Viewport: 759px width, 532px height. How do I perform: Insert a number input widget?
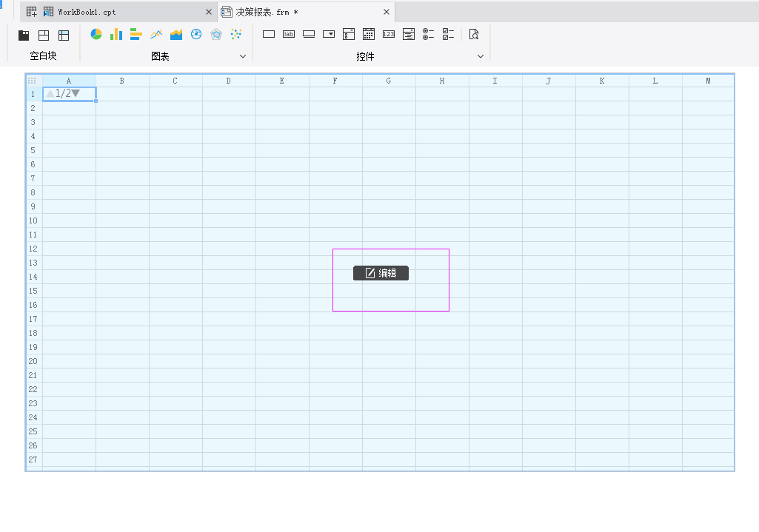click(389, 34)
